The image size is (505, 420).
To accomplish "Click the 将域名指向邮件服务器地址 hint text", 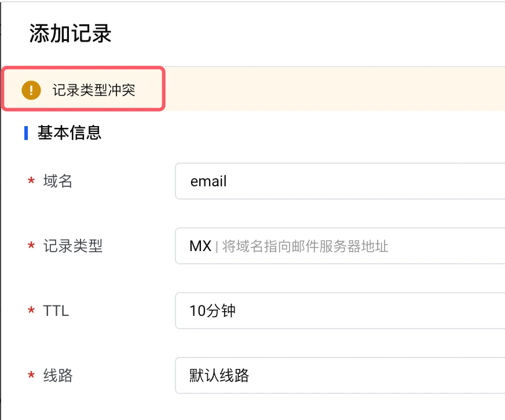I will point(305,247).
